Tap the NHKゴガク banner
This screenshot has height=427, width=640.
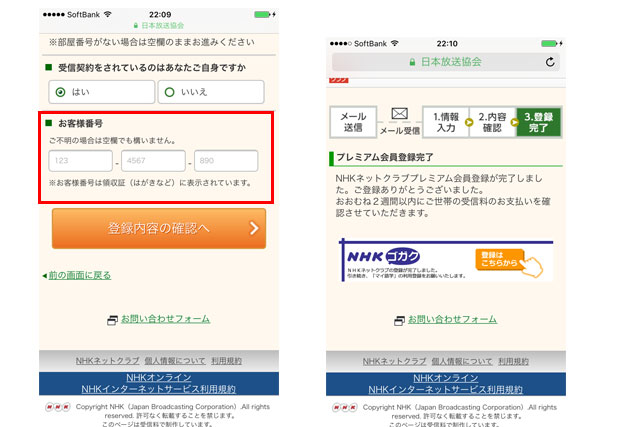pos(447,260)
